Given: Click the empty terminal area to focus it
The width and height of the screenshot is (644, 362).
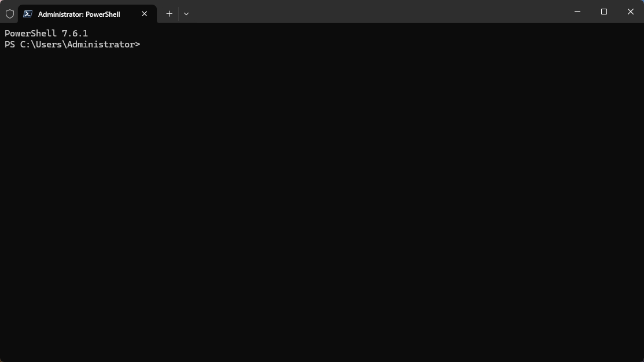Looking at the screenshot, I should click(322, 202).
